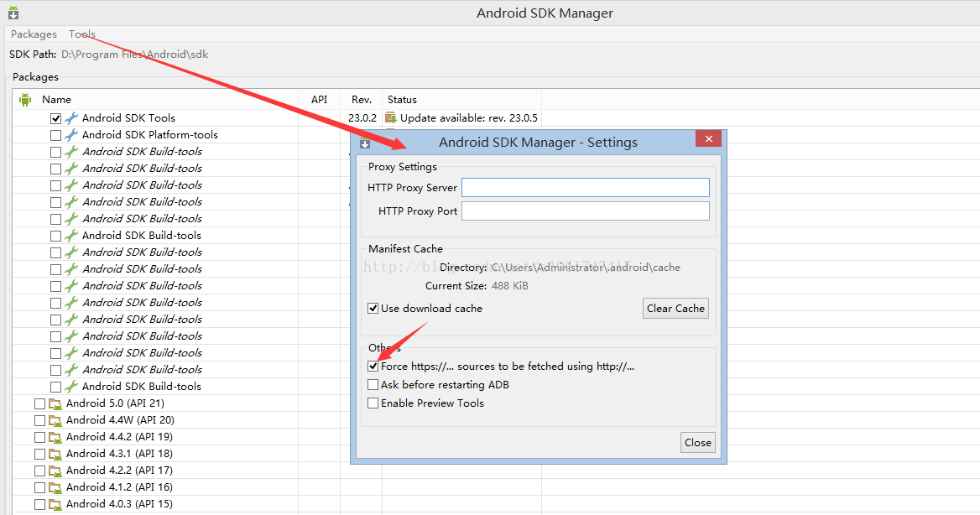Click the Close button in Settings
Screen dimensions: 980x515
[697, 443]
